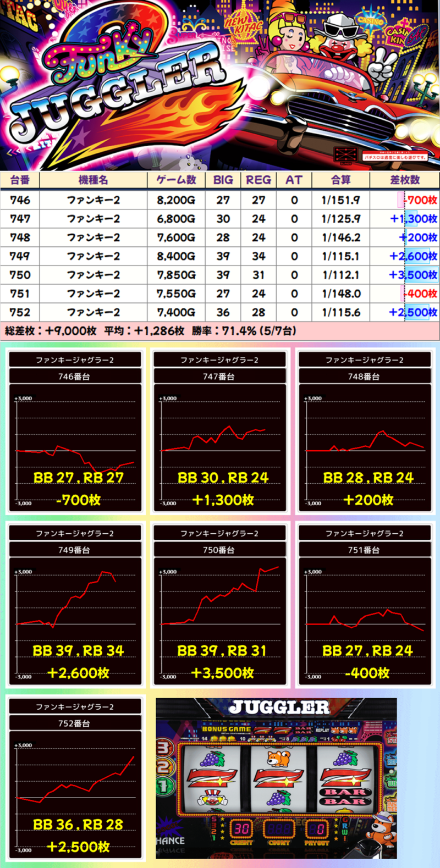The height and width of the screenshot is (868, 440).
Task: Open the 748番台 slump graph card
Action: (365, 432)
